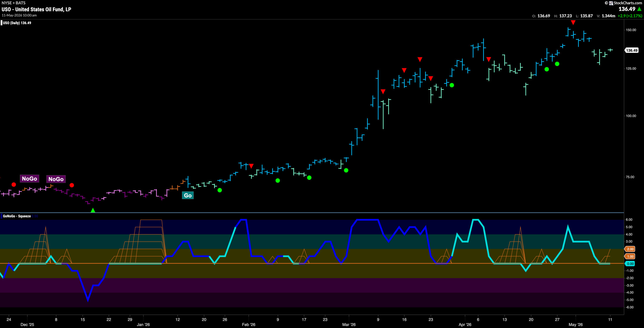Image resolution: width=644 pixels, height=328 pixels.
Task: Click the 11-May-2026 10:00am timestamp
Action: pos(19,15)
